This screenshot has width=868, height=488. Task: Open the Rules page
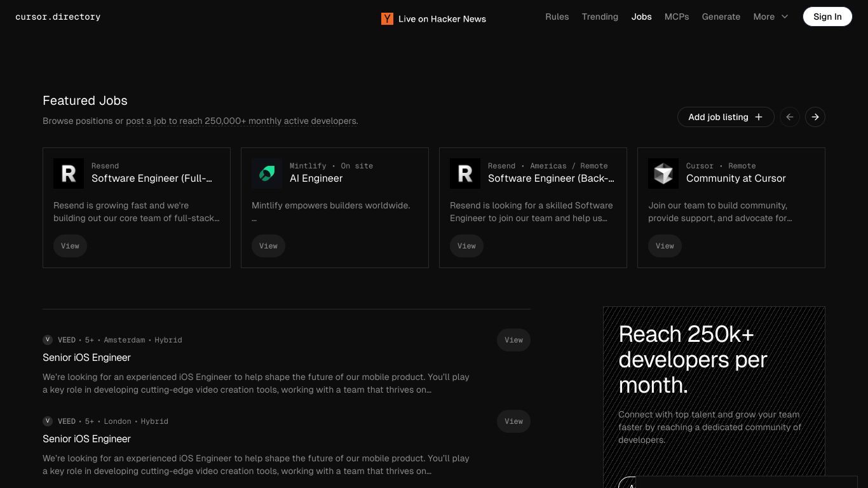click(557, 17)
